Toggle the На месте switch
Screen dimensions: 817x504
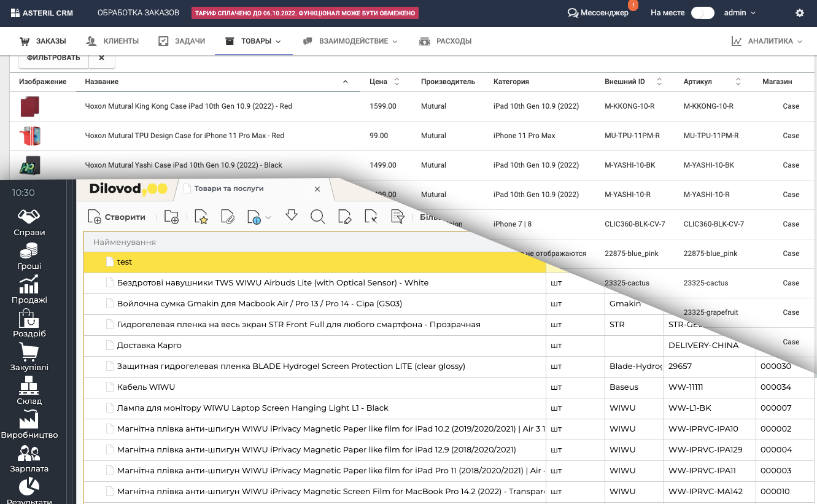click(x=702, y=13)
